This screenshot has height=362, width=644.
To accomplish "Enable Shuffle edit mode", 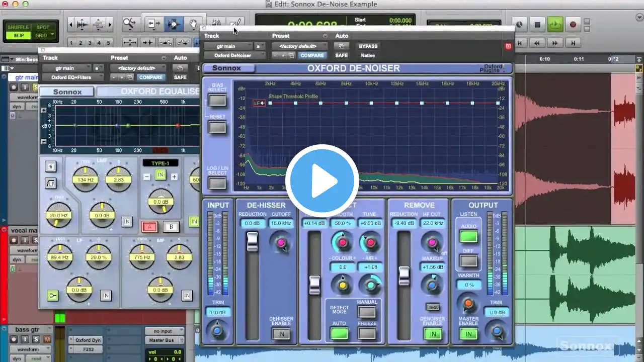I will (x=19, y=28).
